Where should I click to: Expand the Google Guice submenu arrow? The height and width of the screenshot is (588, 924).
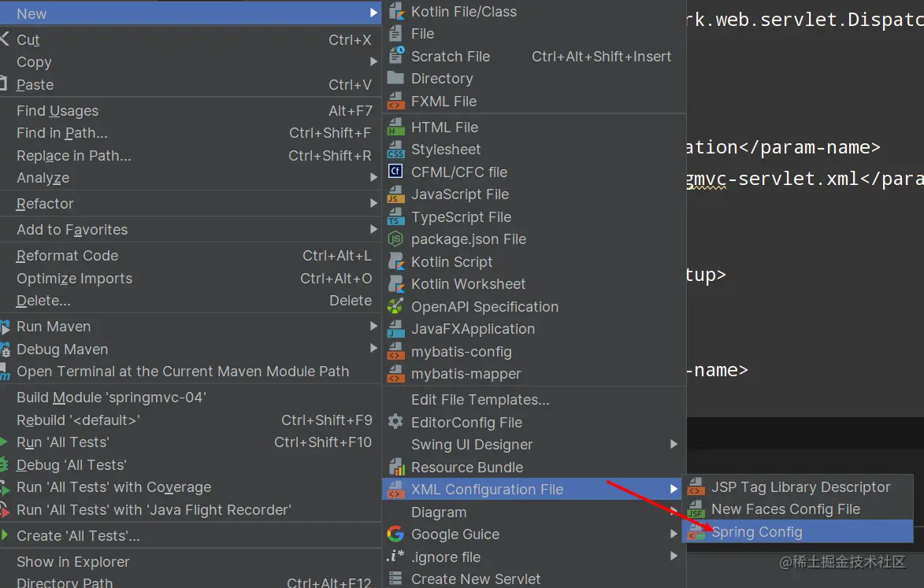pyautogui.click(x=674, y=534)
